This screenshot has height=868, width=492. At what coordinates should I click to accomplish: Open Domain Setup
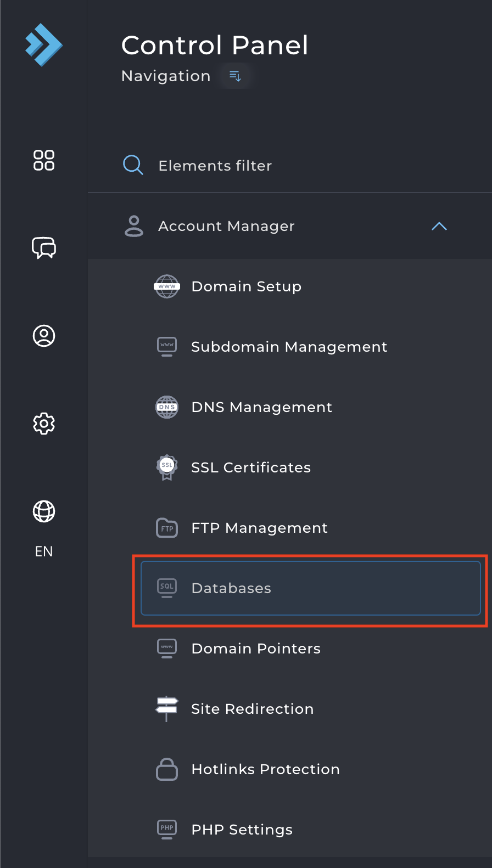tap(311, 286)
